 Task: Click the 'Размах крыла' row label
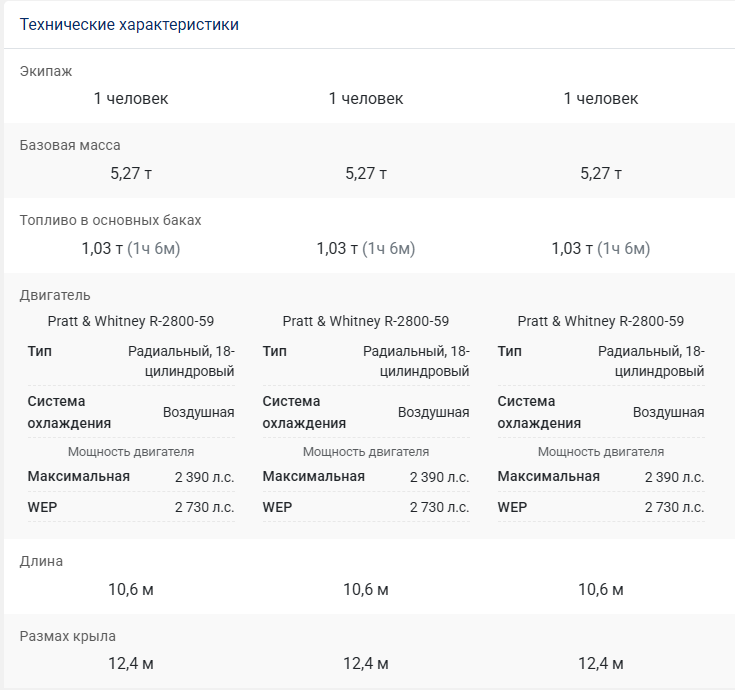point(68,636)
